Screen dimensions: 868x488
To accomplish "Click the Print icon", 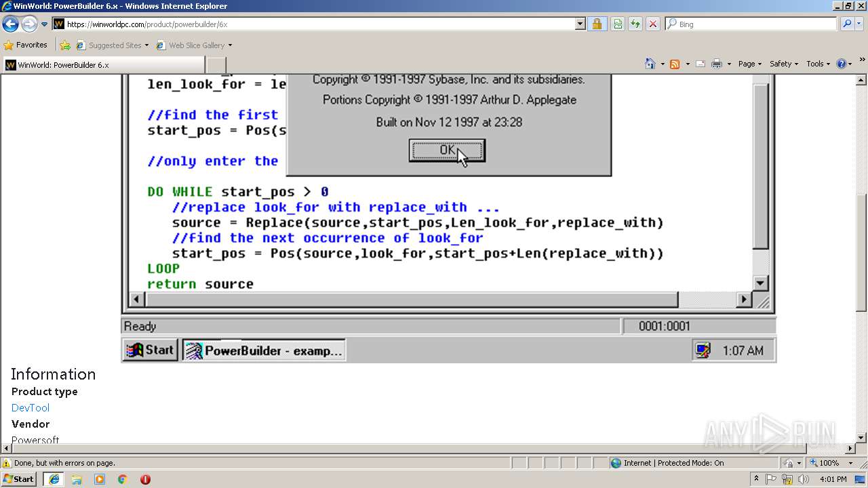I will click(x=717, y=64).
